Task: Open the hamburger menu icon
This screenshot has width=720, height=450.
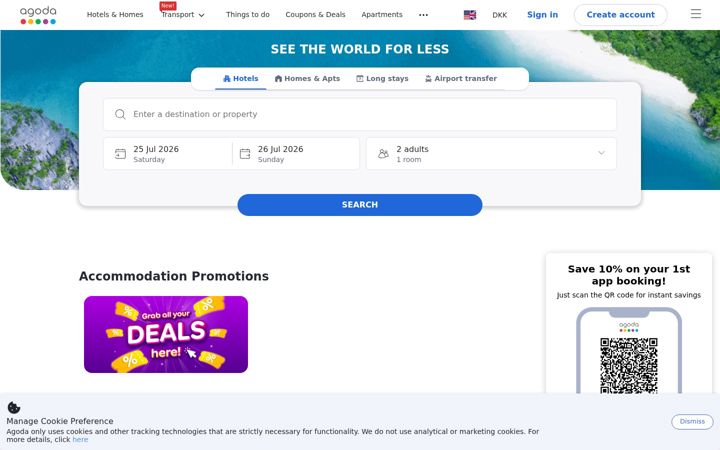Action: pos(696,14)
